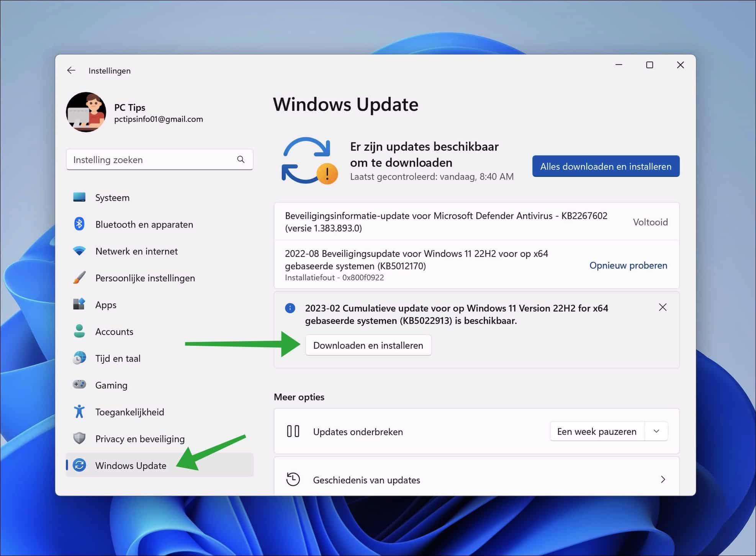Open the Toegankelijkheid section

tap(130, 412)
